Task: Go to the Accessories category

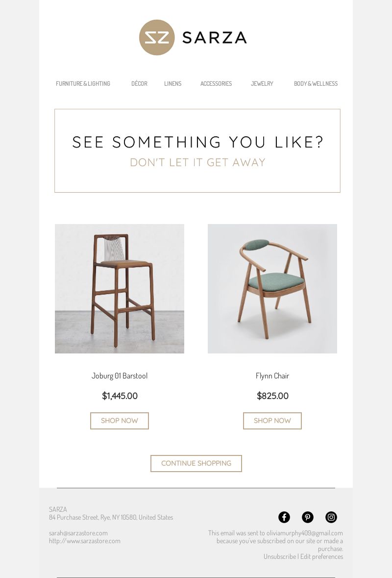Action: [x=216, y=84]
